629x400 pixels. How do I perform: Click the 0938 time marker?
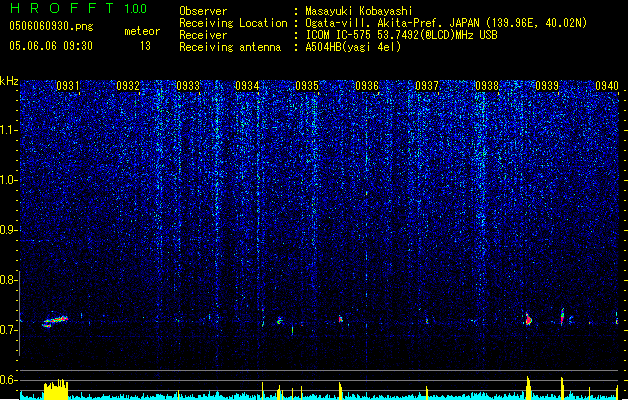tap(487, 86)
